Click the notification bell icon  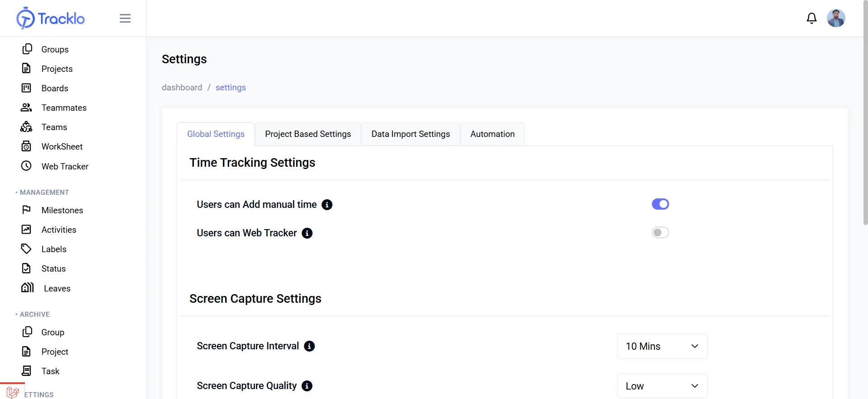tap(811, 18)
